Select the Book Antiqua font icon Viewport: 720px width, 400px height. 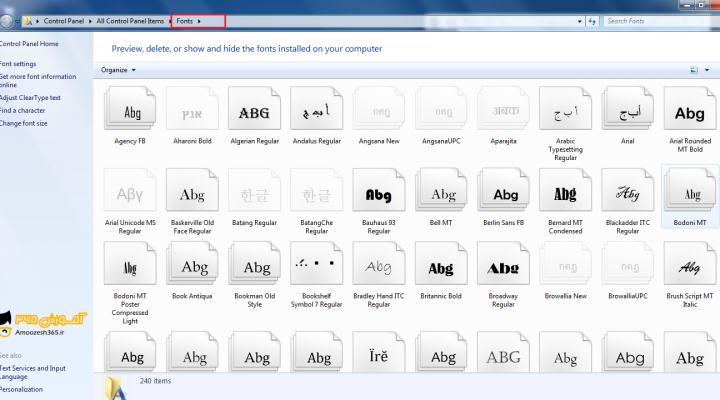coord(192,263)
